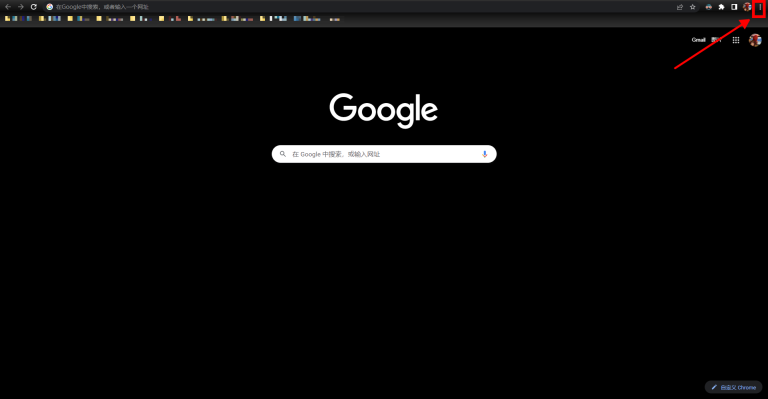The image size is (768, 399).
Task: Reload the current page
Action: tap(34, 7)
